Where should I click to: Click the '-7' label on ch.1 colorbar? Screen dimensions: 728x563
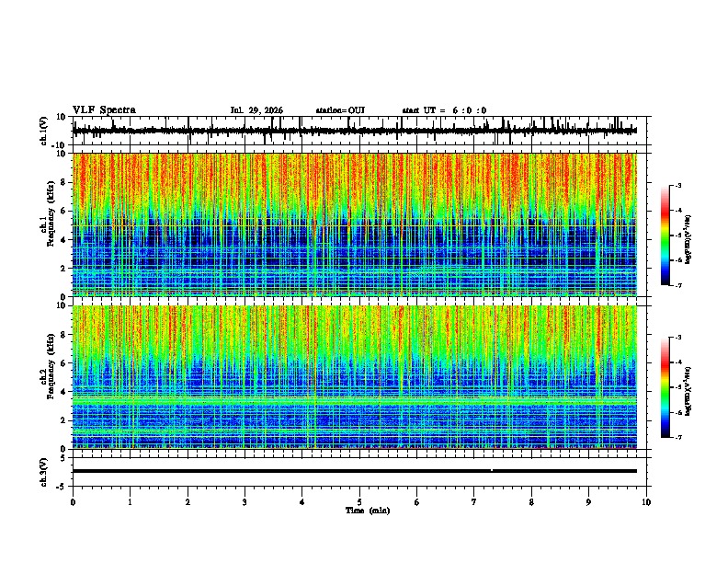coord(678,285)
